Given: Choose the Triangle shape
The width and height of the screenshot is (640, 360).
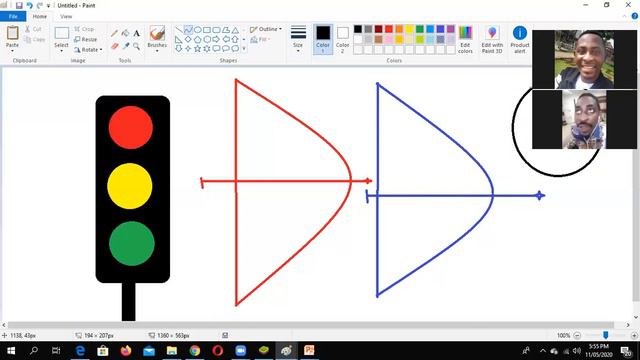Looking at the screenshot, I should [x=235, y=30].
